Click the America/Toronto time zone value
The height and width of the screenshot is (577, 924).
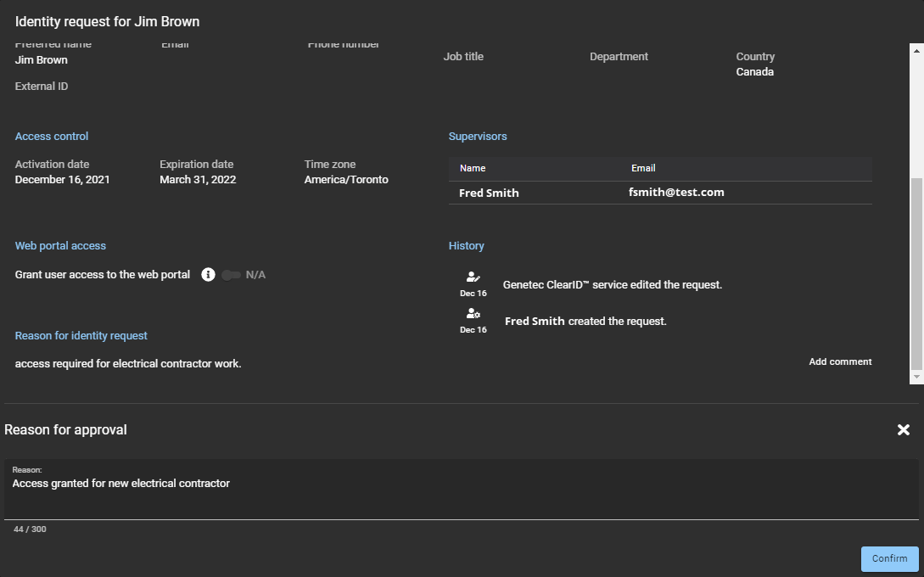(346, 180)
